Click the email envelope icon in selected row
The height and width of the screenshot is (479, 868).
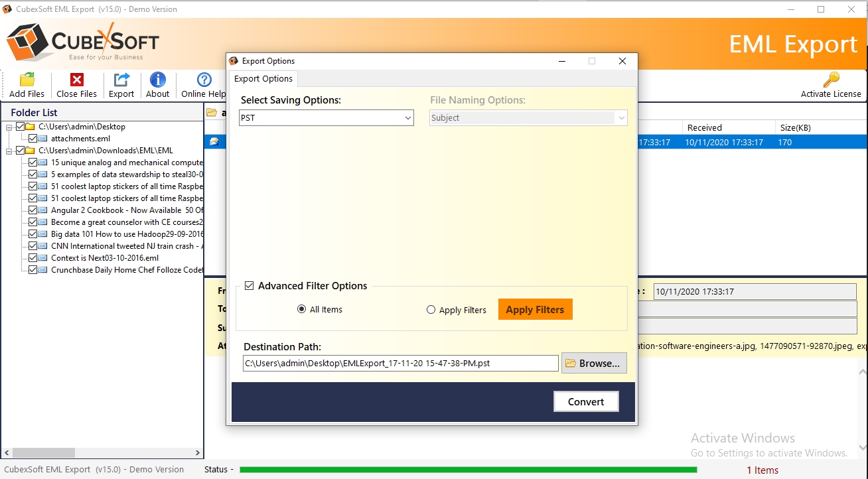214,142
